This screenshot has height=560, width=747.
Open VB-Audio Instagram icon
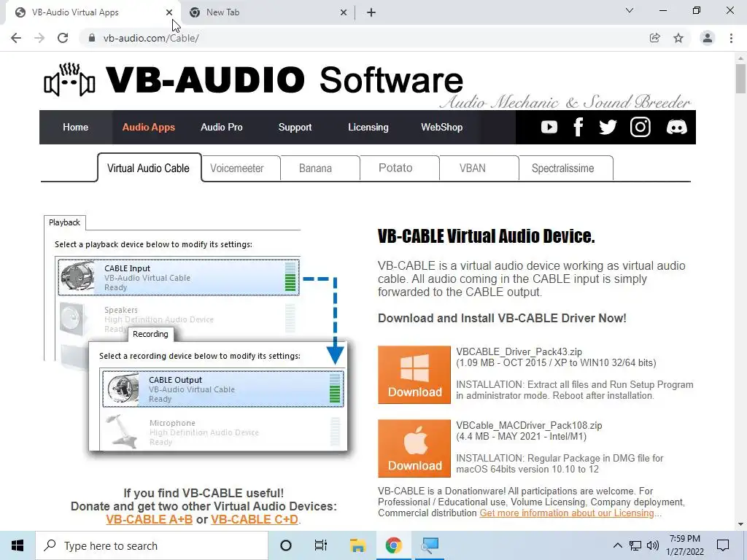640,127
